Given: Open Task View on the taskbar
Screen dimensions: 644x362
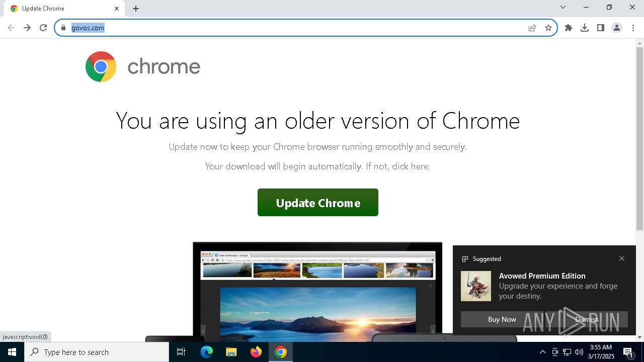Looking at the screenshot, I should (x=181, y=352).
